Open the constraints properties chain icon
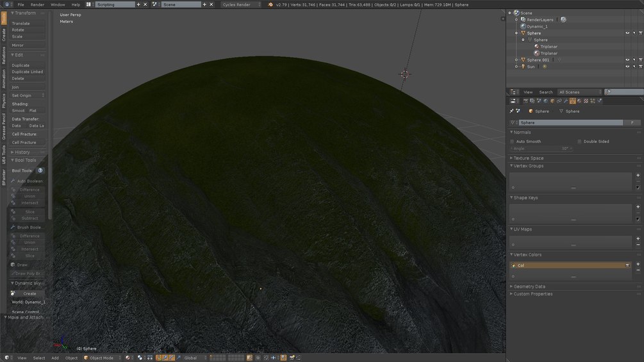The width and height of the screenshot is (644, 362). click(x=559, y=101)
